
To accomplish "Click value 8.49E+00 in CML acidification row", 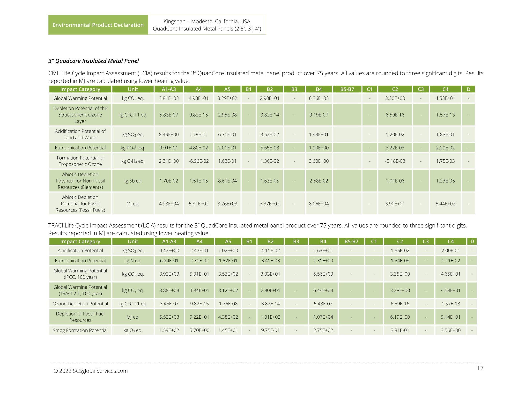I will pos(169,134).
